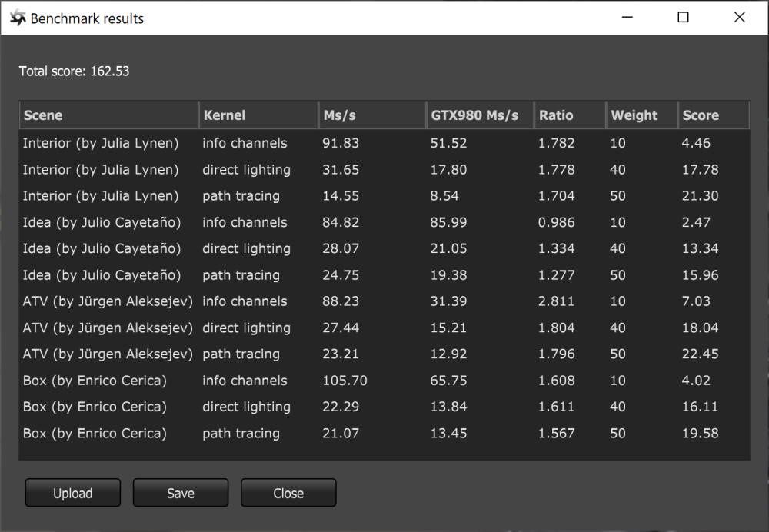
Task: Click the 23.21 Ms/s value
Action: 341,354
